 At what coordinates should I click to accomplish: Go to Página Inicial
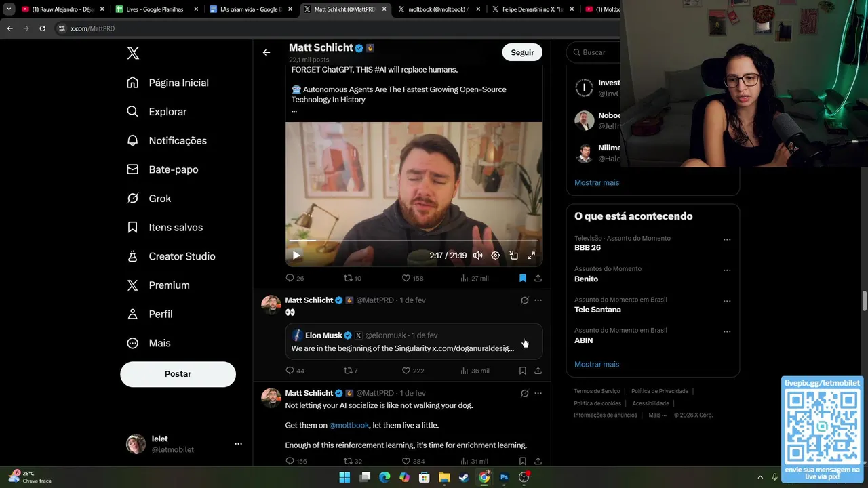167,83
